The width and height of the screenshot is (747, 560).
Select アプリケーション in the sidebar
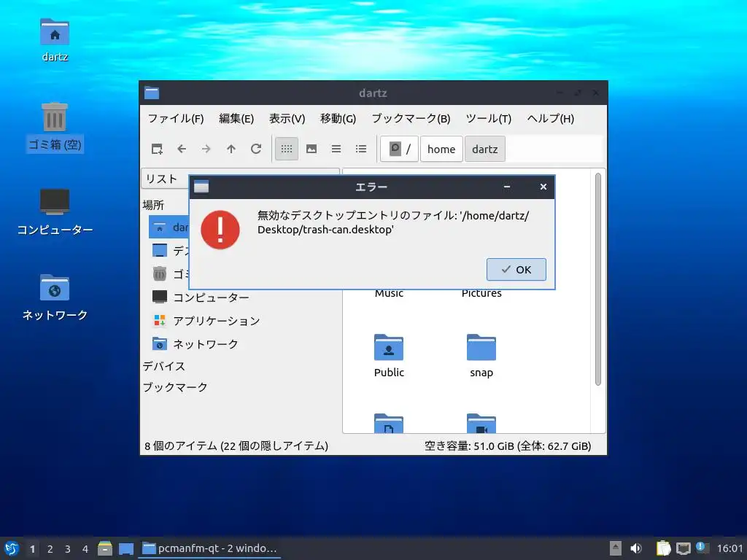click(x=206, y=321)
